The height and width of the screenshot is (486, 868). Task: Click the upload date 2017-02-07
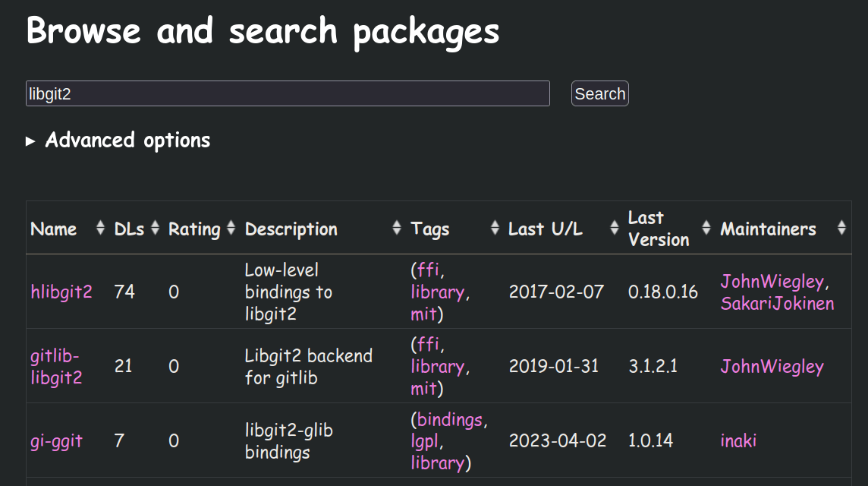[556, 292]
